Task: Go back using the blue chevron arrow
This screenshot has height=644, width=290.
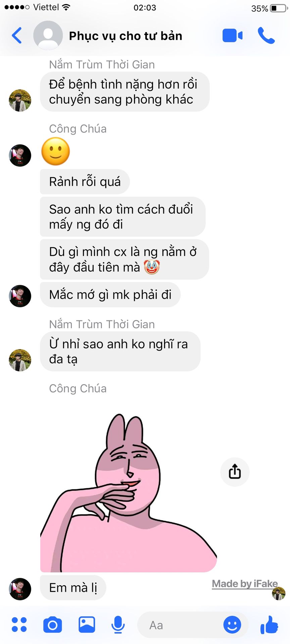Action: [17, 36]
